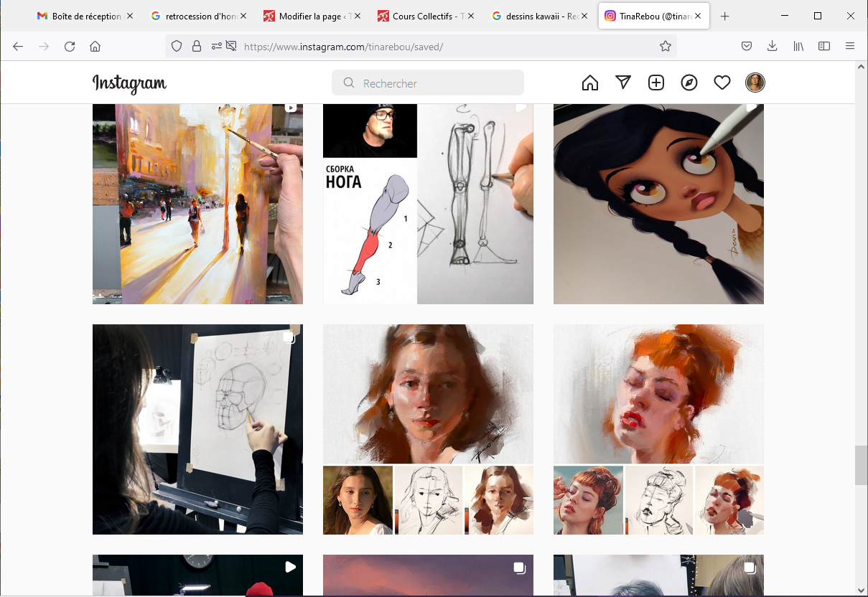
Task: Click the page vertical scrollbar thumb
Action: pyautogui.click(x=861, y=465)
